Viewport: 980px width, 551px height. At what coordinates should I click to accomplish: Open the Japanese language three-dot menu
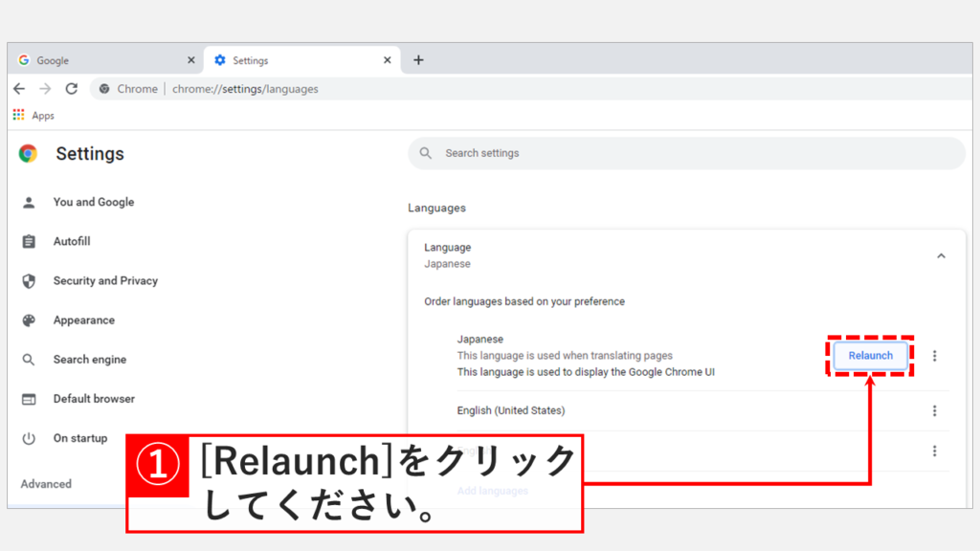[935, 356]
